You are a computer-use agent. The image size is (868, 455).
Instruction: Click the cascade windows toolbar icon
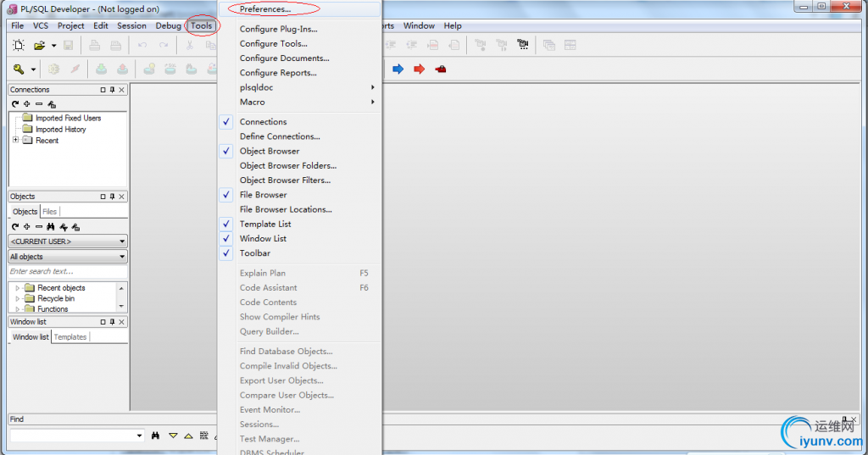point(549,45)
